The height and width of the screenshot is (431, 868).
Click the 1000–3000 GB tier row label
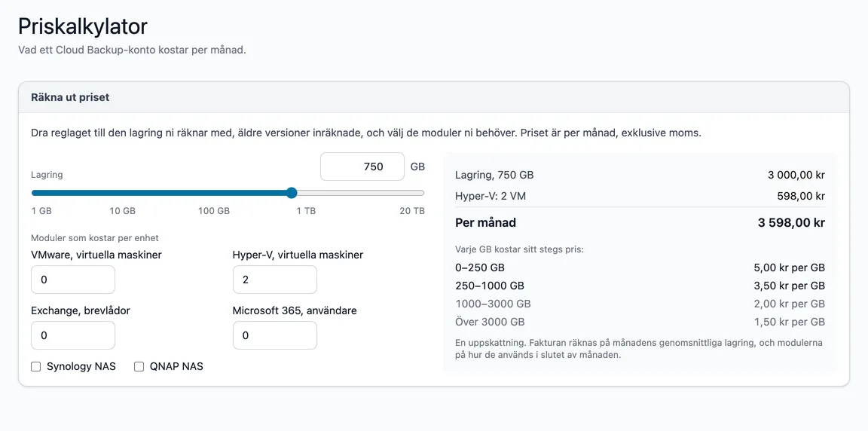pyautogui.click(x=493, y=304)
